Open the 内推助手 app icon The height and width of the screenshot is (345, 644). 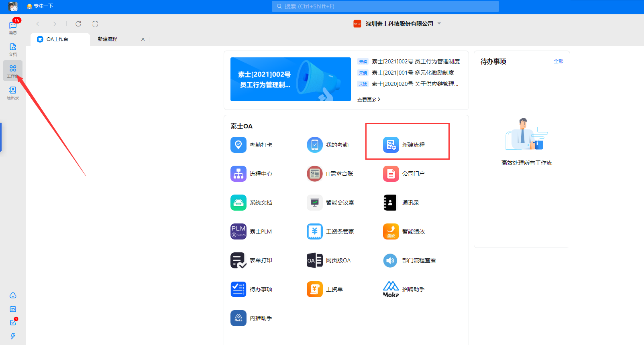pos(238,318)
